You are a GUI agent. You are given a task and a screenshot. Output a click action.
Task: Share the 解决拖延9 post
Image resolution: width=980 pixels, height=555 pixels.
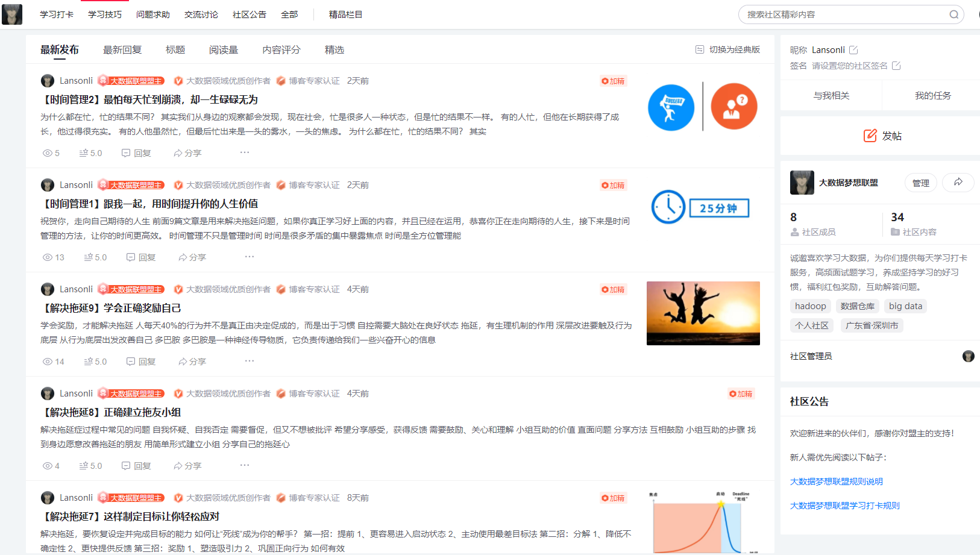click(192, 362)
